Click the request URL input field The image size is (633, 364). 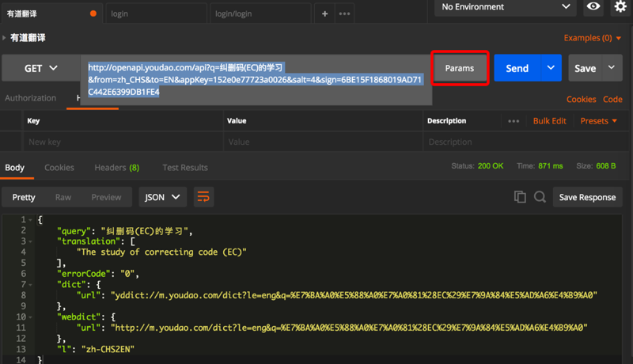coord(256,79)
